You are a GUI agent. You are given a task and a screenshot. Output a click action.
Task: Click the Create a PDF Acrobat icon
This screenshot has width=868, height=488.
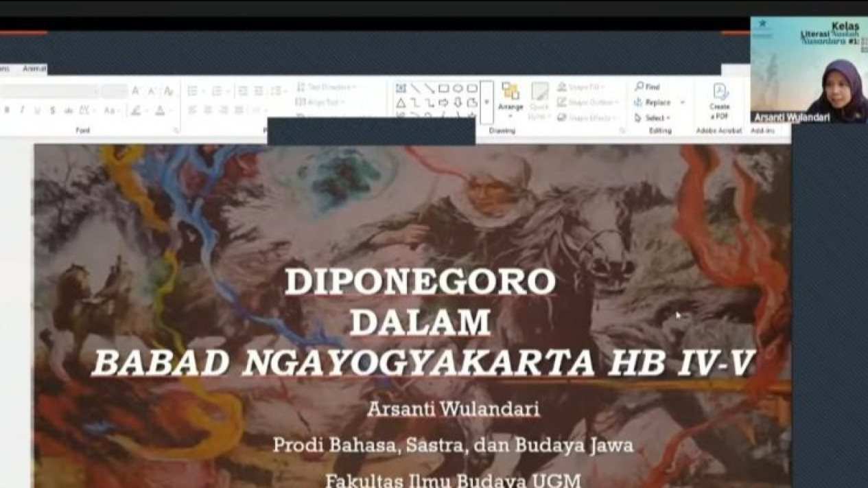tap(719, 100)
